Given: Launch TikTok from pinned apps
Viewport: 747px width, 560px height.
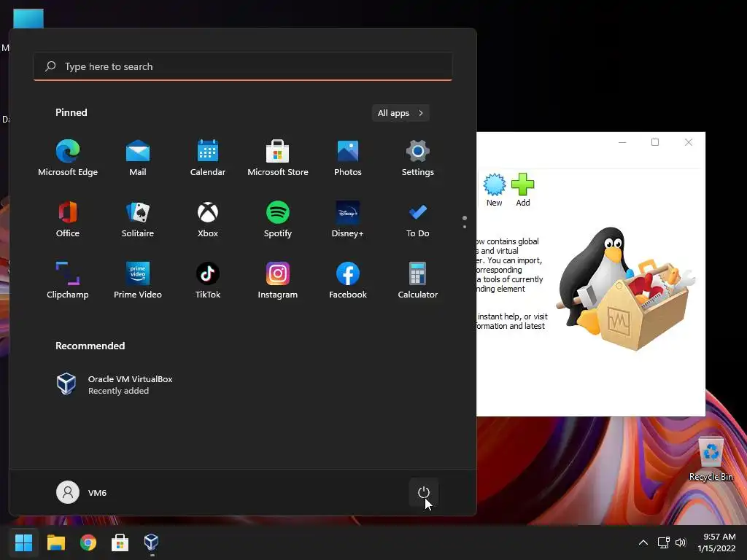Looking at the screenshot, I should coord(208,281).
